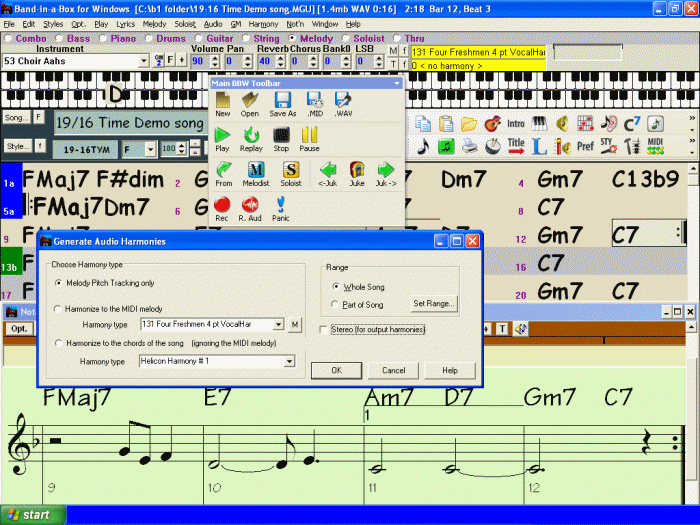Screen dimensions: 700x525
Task: Click the Replay icon
Action: 251,139
